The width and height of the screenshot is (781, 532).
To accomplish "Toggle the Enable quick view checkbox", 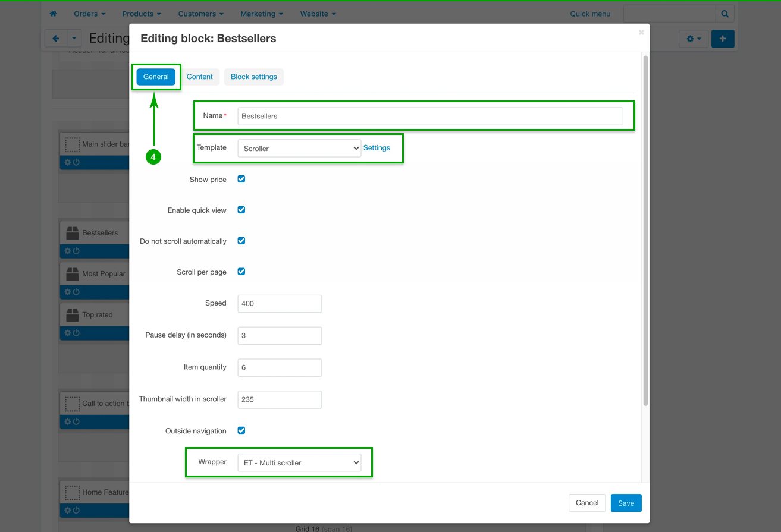I will [241, 210].
